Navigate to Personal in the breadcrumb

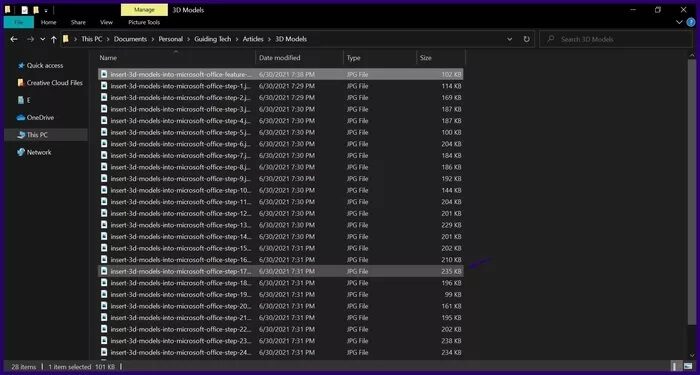click(171, 39)
